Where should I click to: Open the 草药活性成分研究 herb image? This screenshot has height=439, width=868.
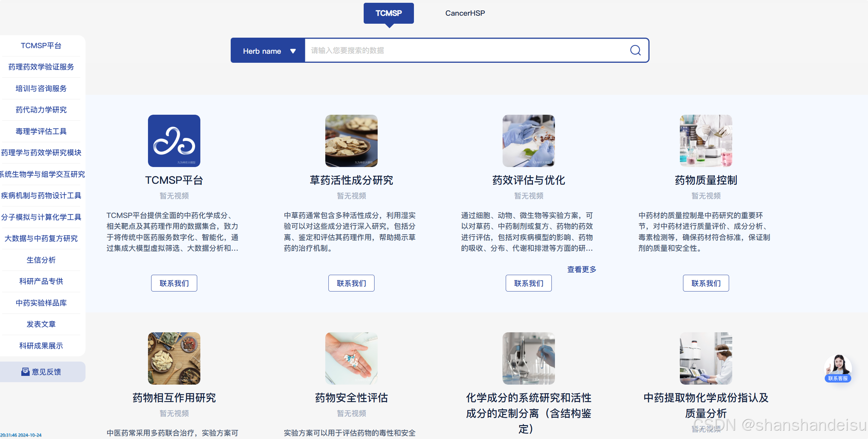tap(351, 141)
